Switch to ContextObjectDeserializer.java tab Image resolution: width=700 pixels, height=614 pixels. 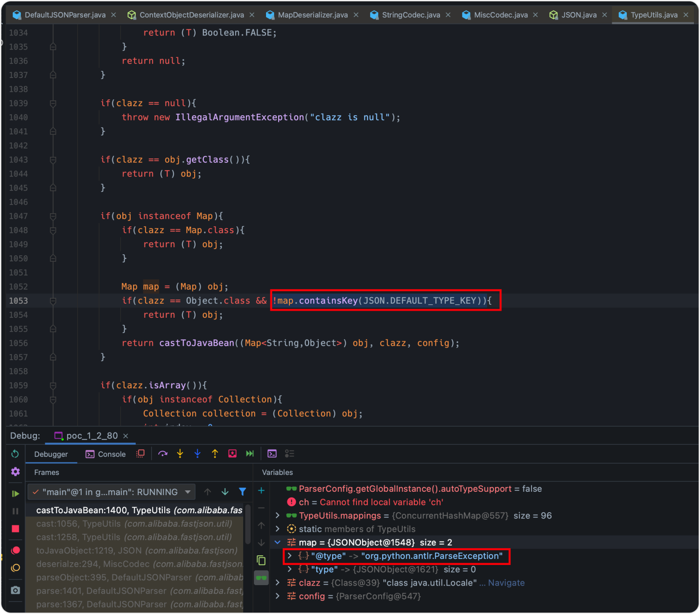[x=191, y=15]
